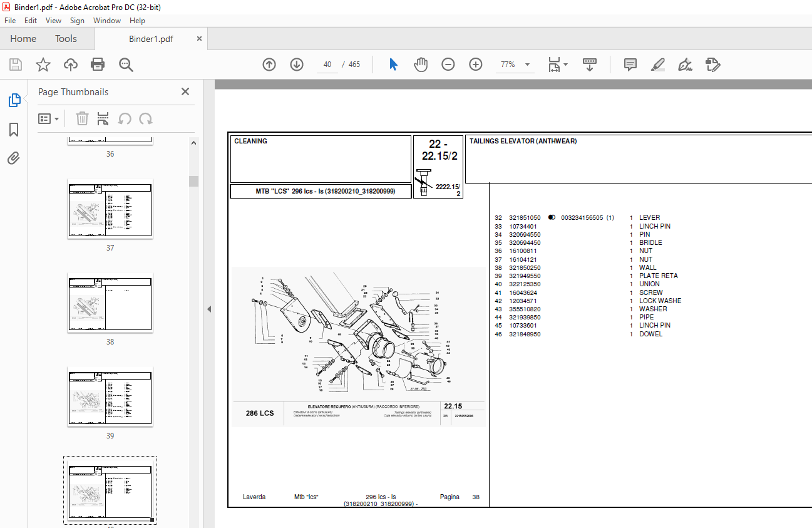Select the highlighted page 40 thumbnail
Screen dimensions: 812x528
pyautogui.click(x=110, y=490)
